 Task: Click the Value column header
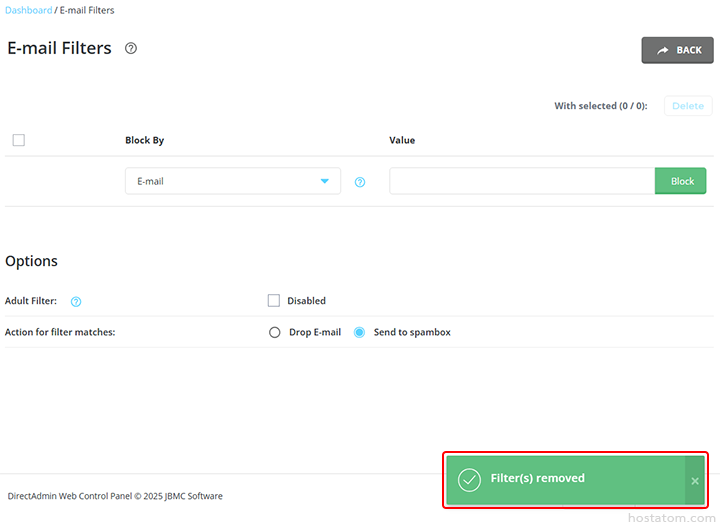[x=402, y=140]
